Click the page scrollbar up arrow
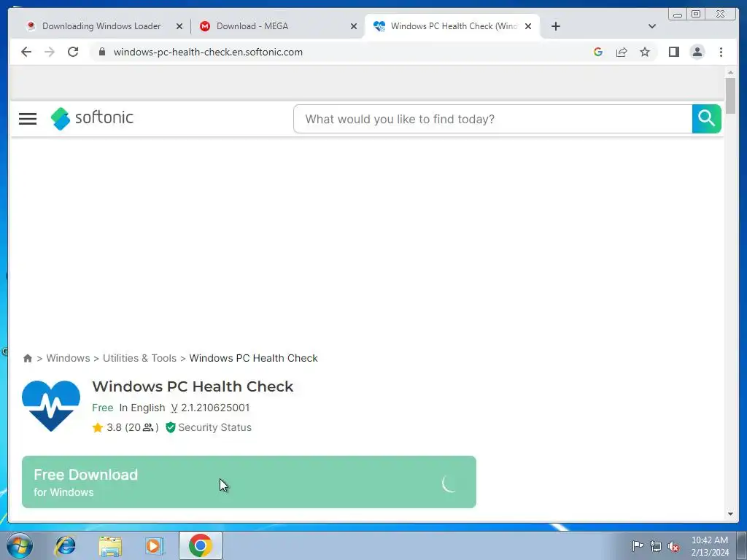The width and height of the screenshot is (747, 560). [730, 72]
